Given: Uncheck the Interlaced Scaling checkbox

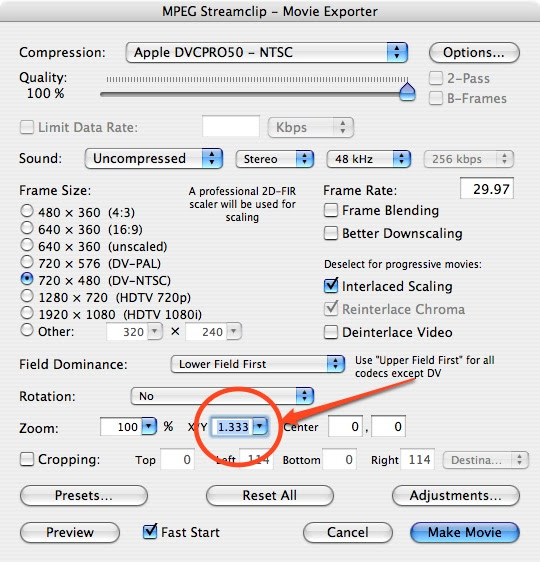Looking at the screenshot, I should [x=330, y=286].
